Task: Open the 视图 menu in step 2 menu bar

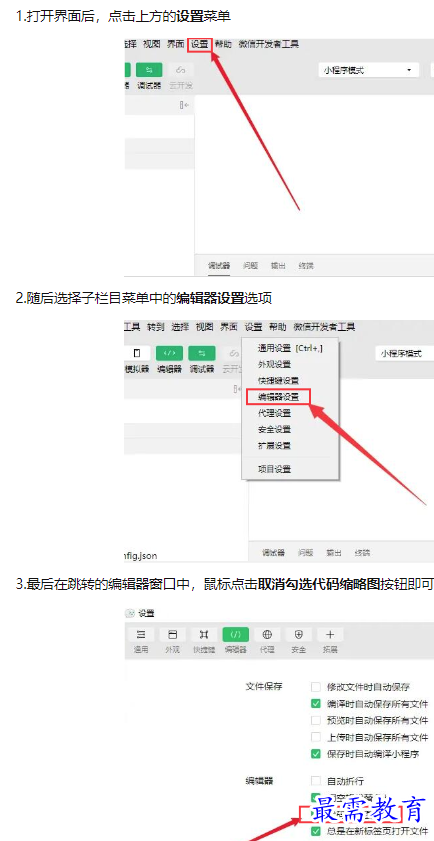Action: click(204, 327)
